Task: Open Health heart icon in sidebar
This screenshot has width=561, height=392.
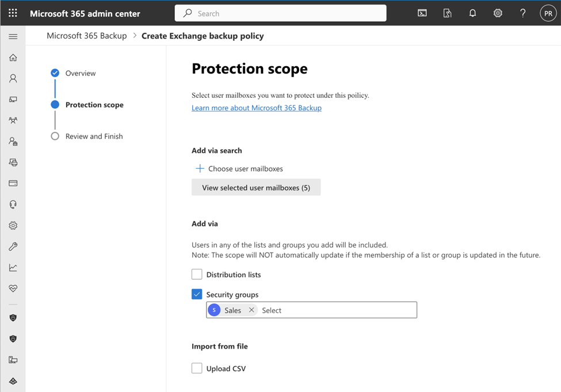Action: (x=13, y=288)
